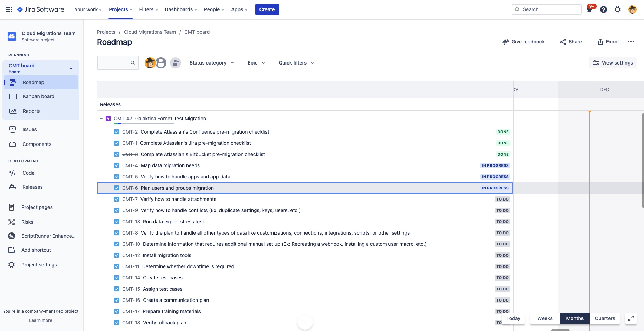Screen dimensions: 644x331
Task: Open the Filters top menu
Action: [149, 9]
